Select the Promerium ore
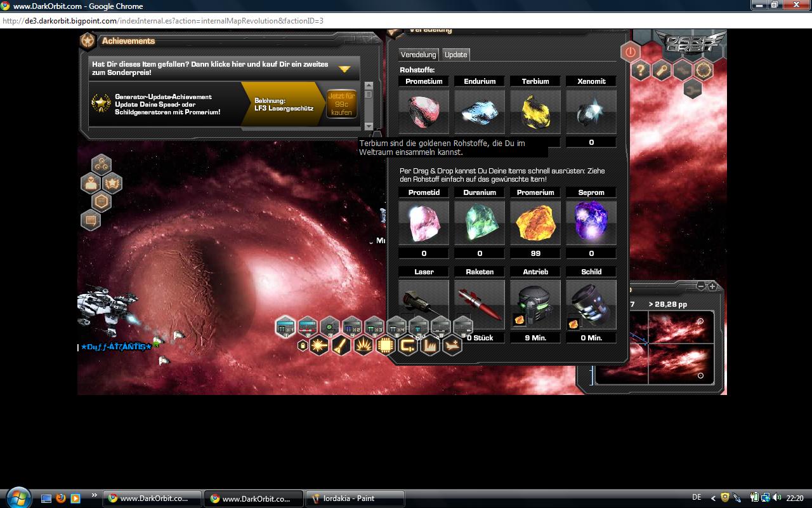This screenshot has height=508, width=812. [535, 223]
